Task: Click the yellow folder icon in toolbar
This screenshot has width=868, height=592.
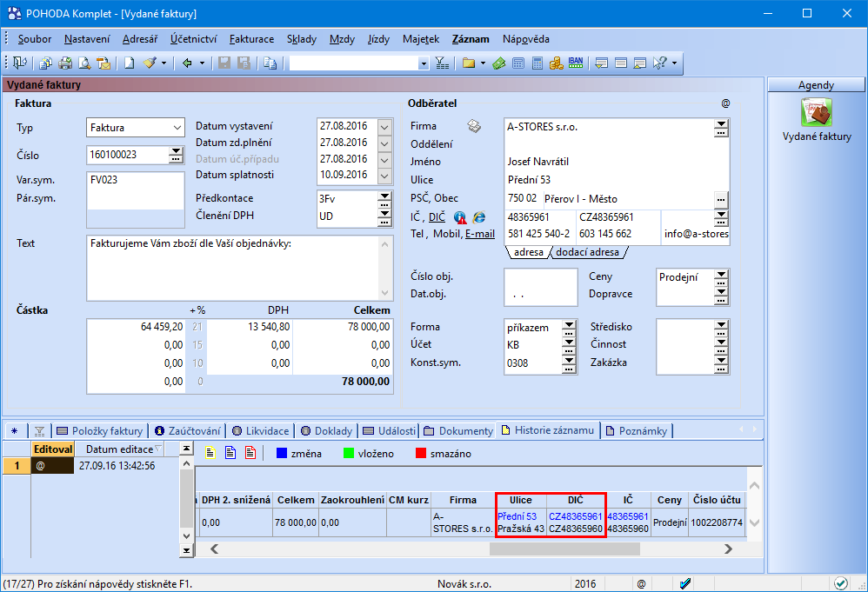Action: pyautogui.click(x=469, y=63)
